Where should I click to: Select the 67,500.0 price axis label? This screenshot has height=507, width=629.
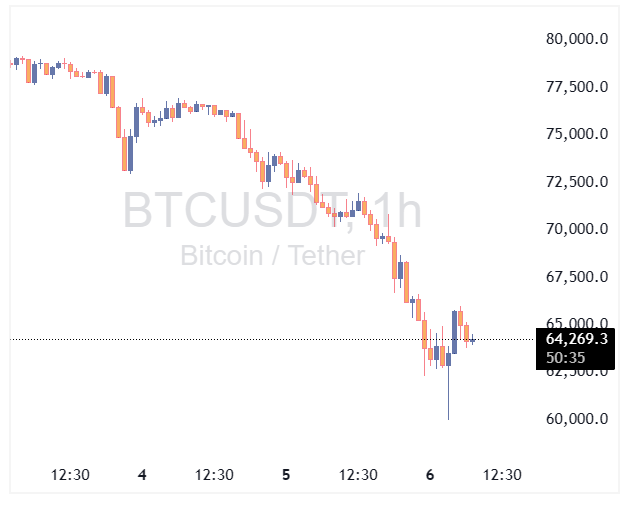click(x=577, y=276)
